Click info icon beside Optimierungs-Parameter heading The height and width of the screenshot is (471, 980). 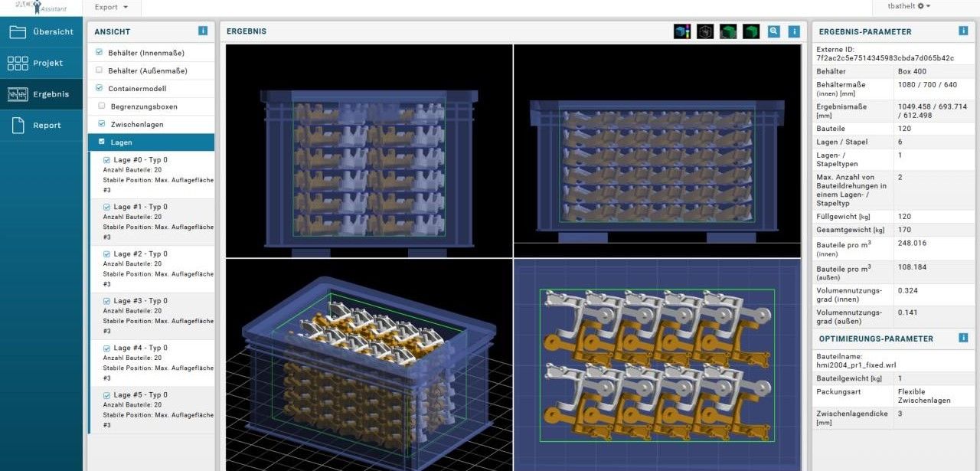coord(963,338)
